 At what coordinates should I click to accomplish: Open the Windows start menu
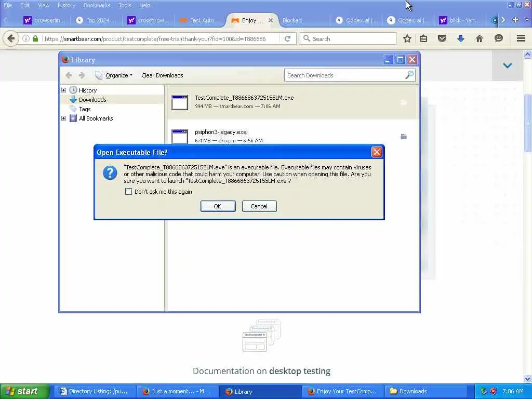(24, 392)
